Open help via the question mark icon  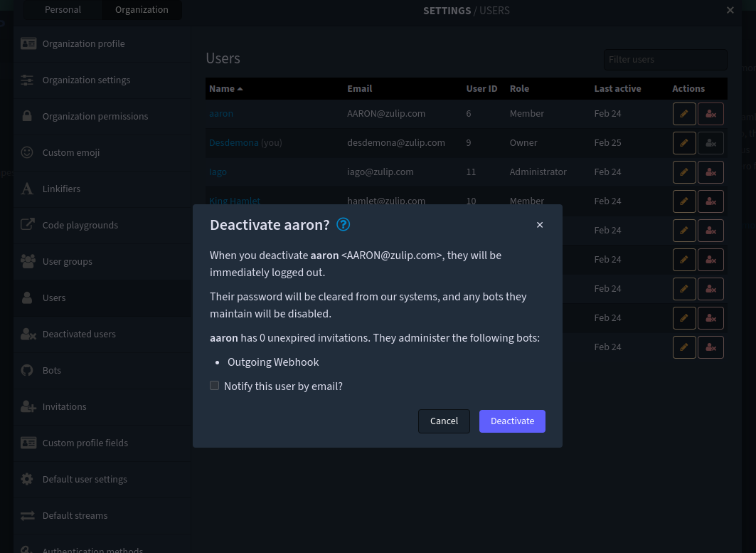coord(343,224)
